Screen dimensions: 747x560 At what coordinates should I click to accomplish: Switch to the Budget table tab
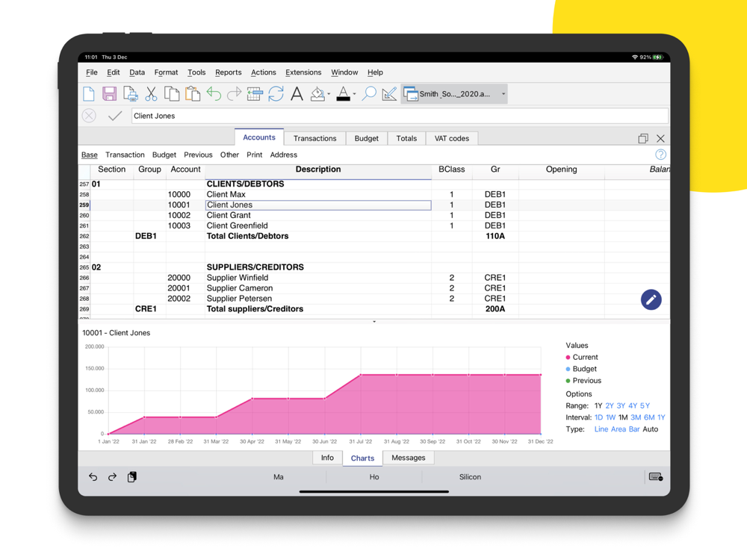pos(366,138)
